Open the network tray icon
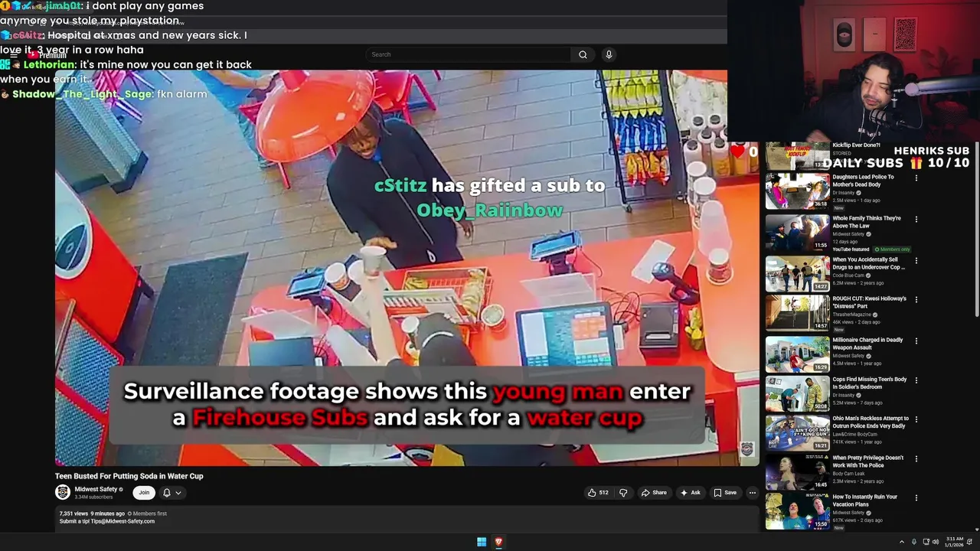Viewport: 980px width, 551px height. 926,542
